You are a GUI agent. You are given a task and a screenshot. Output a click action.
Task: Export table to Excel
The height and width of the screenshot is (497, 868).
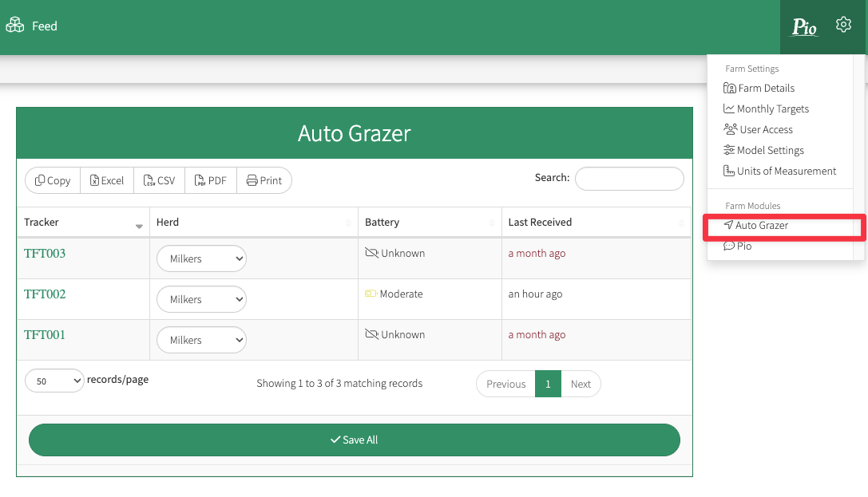pyautogui.click(x=107, y=180)
